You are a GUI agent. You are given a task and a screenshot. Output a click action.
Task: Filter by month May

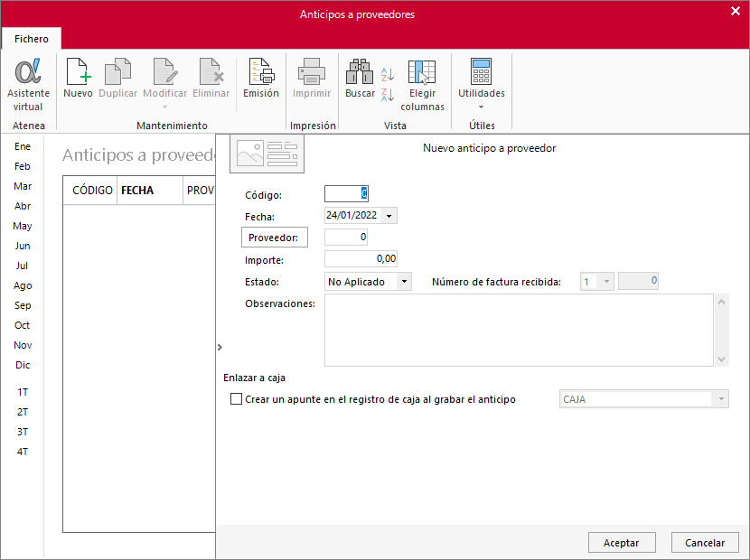point(23,226)
